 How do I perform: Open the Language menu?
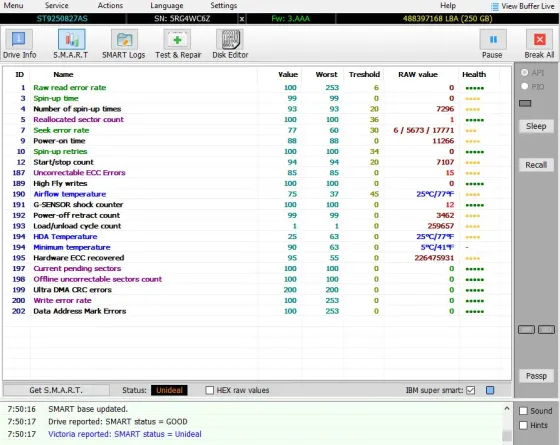[x=166, y=5]
